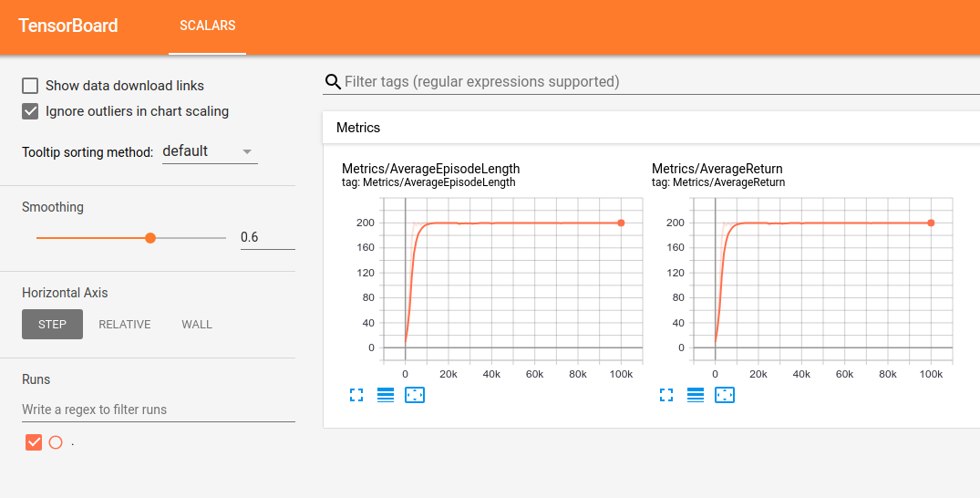Expand the AverageReturn chart to full size

[x=666, y=395]
